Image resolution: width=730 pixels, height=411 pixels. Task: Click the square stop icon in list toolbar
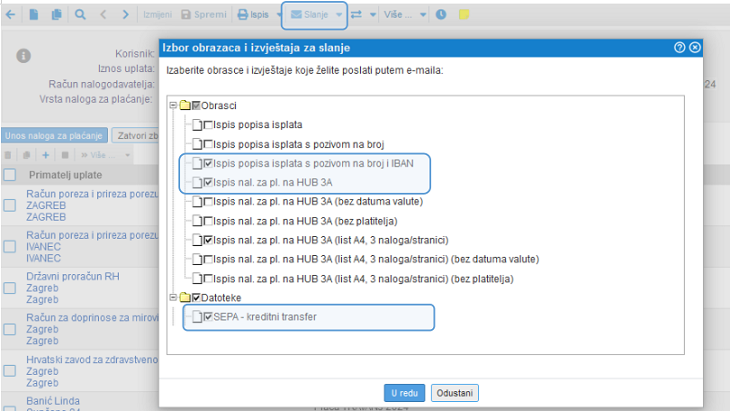pos(65,155)
